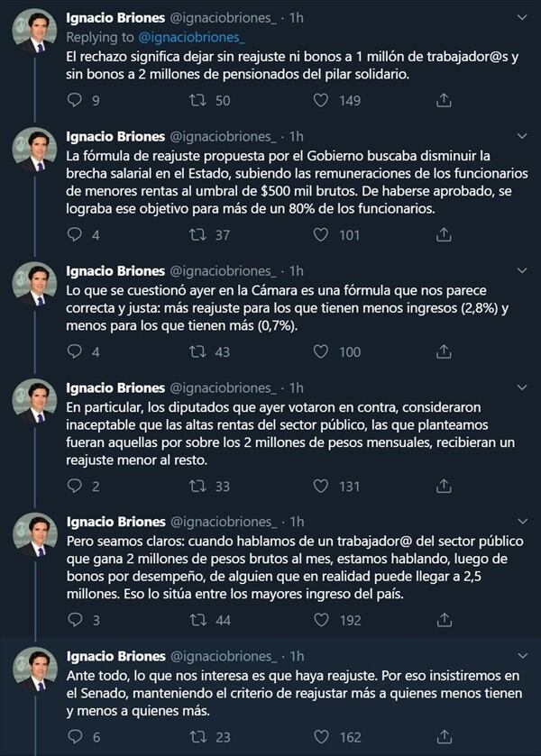Share the last tweet about the Senado

point(444,737)
